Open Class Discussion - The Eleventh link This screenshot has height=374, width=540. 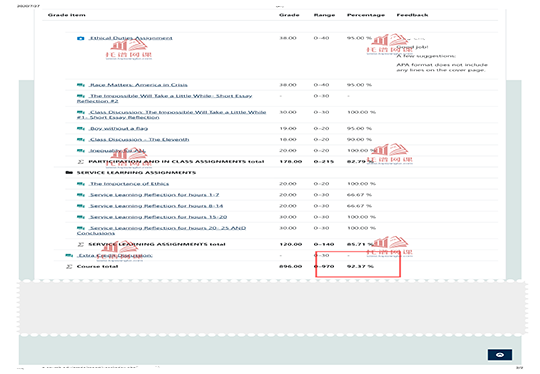139,139
